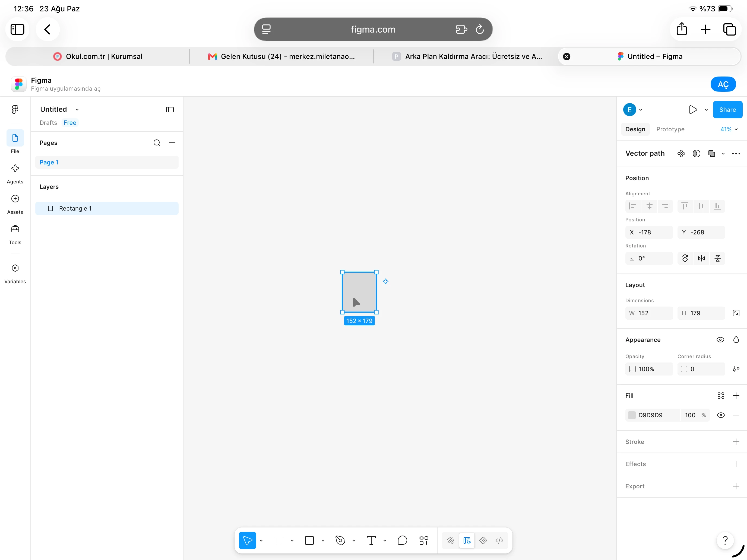Viewport: 747px width, 560px height.
Task: Open individual corner radius settings
Action: tap(736, 369)
